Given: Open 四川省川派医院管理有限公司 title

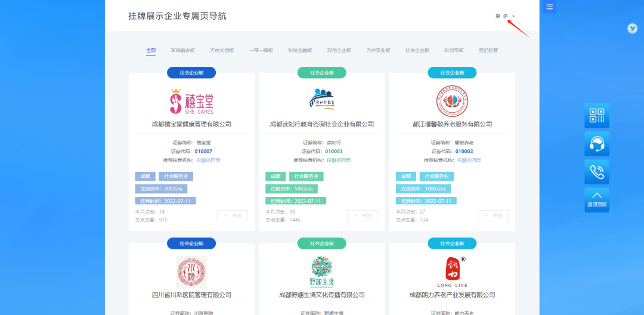Looking at the screenshot, I should tap(191, 295).
